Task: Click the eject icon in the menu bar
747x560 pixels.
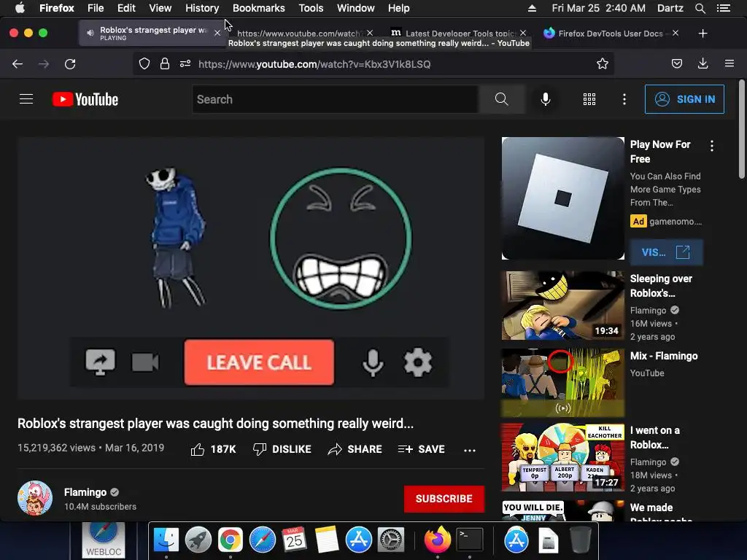Action: [x=532, y=8]
